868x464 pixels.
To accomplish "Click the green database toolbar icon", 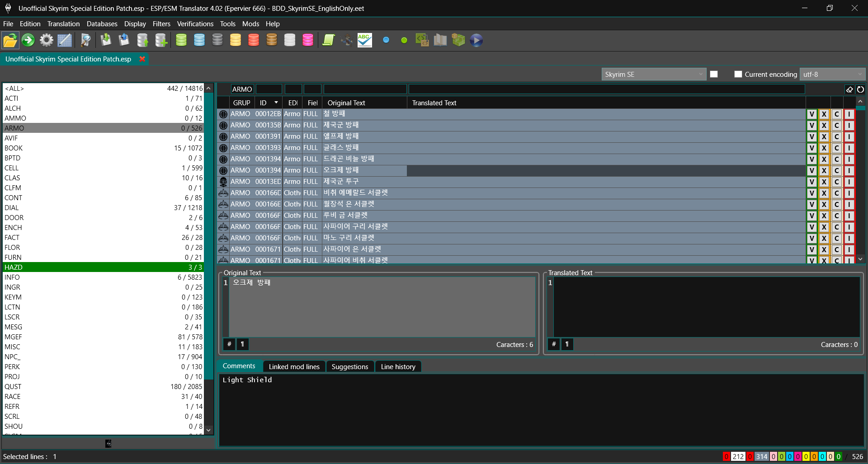I will [x=181, y=40].
